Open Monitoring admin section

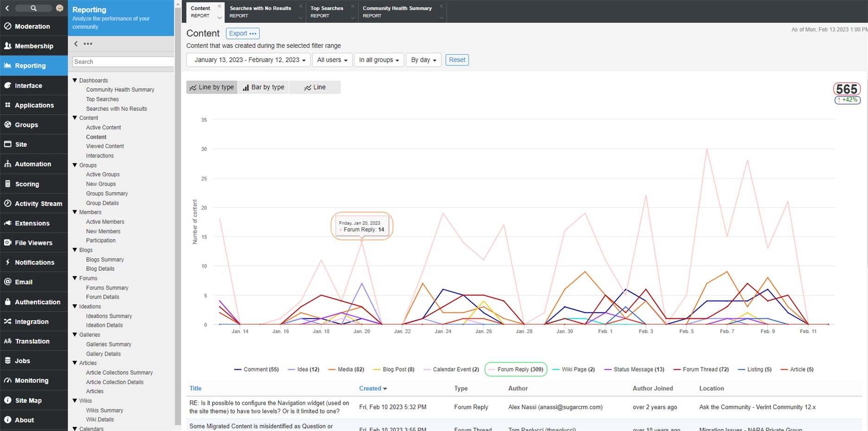pos(33,380)
